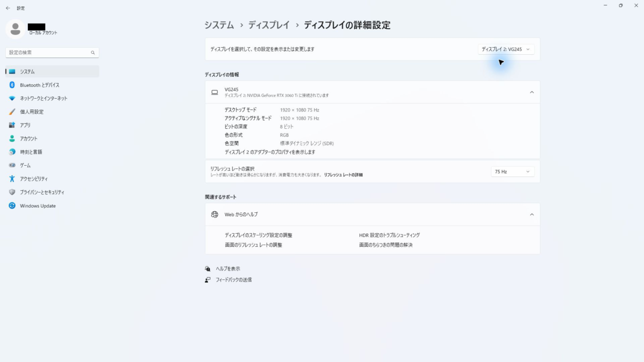Viewport: 644px width, 362px height.
Task: Open 画面のリフレッシュ レートの調整 link
Action: coord(253,245)
